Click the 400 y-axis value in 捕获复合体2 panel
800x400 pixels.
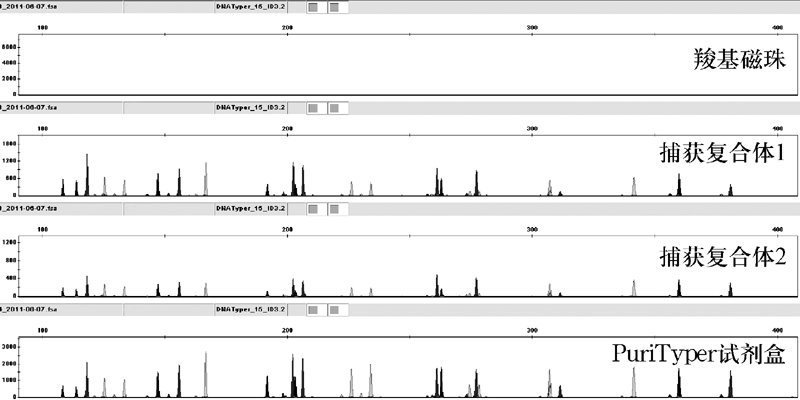tap(12, 278)
